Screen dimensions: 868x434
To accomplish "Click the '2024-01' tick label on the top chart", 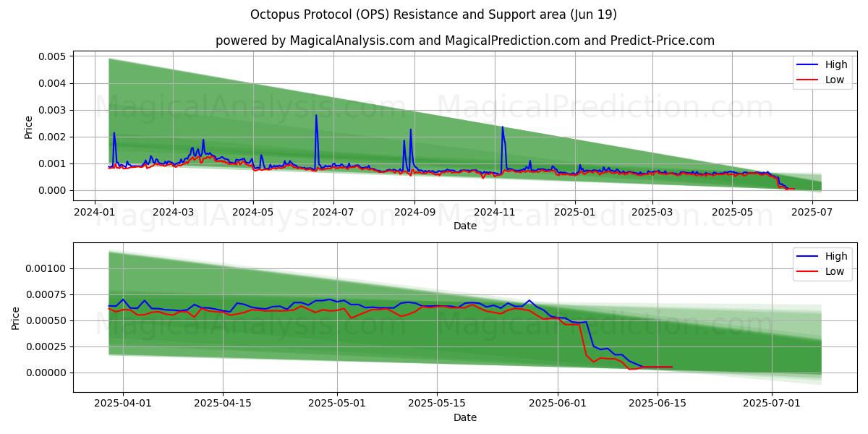I will (95, 213).
